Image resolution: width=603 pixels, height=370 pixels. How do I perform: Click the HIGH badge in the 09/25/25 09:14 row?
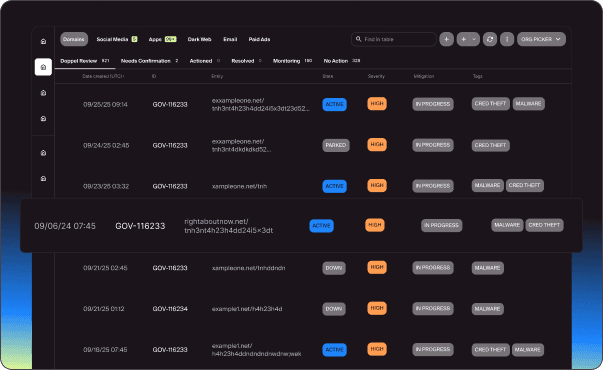[x=377, y=103]
